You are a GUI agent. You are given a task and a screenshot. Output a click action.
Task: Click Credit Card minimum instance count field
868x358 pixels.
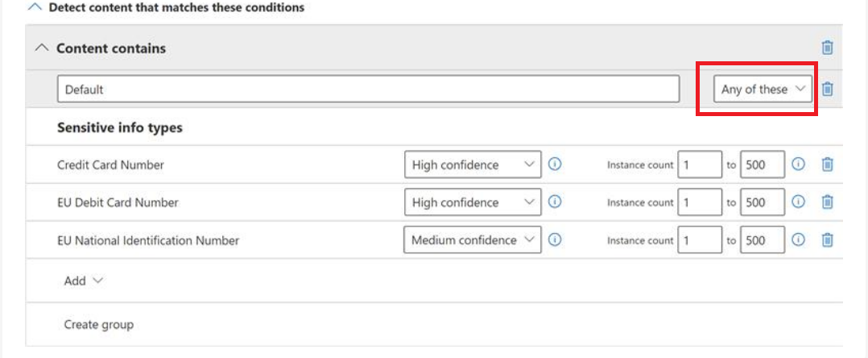coord(699,164)
